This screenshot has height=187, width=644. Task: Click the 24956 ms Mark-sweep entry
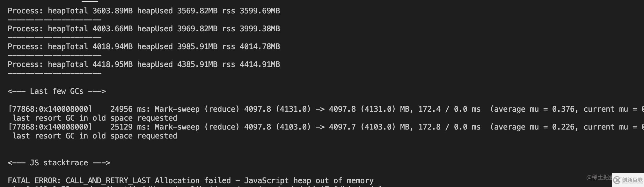155,109
